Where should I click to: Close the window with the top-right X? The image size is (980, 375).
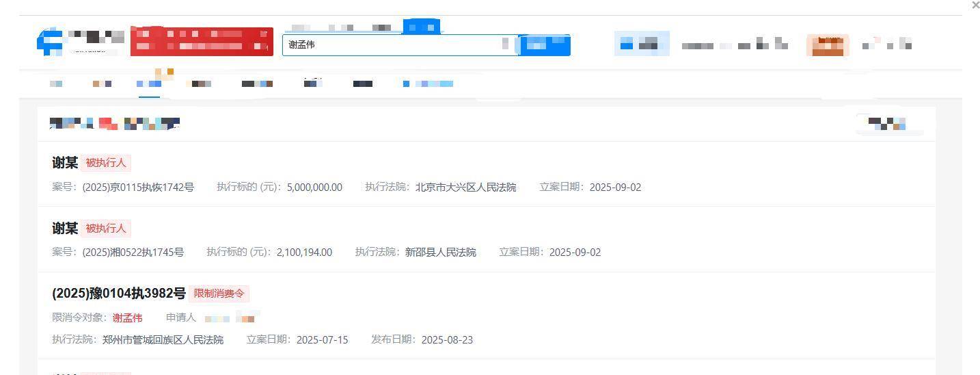pos(975,5)
